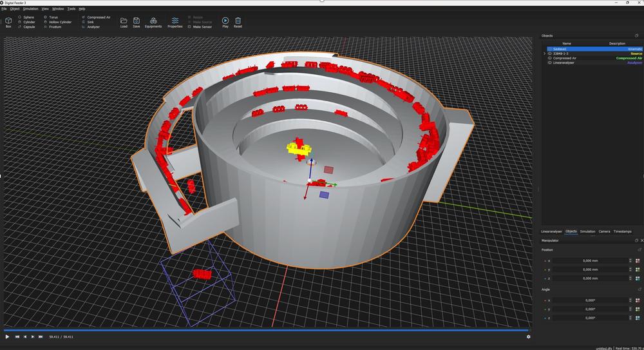Insert a Frustum primitive
Image resolution: width=644 pixels, height=350 pixels.
53,26
